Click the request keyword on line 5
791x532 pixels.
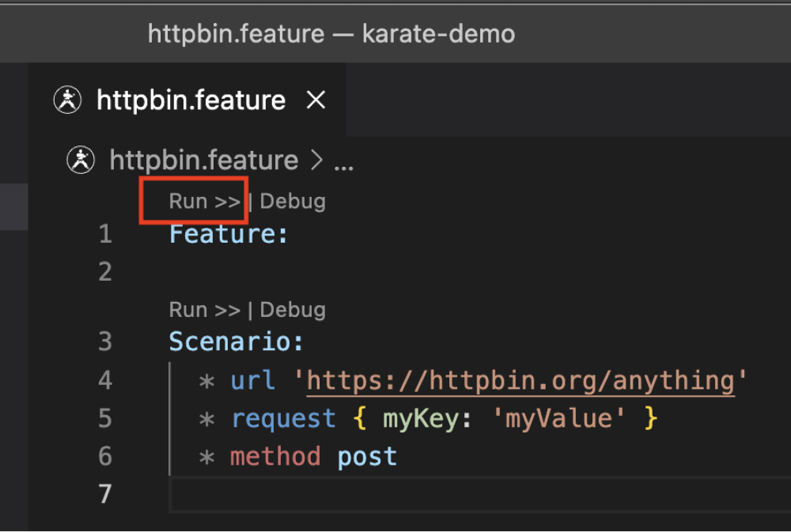283,418
